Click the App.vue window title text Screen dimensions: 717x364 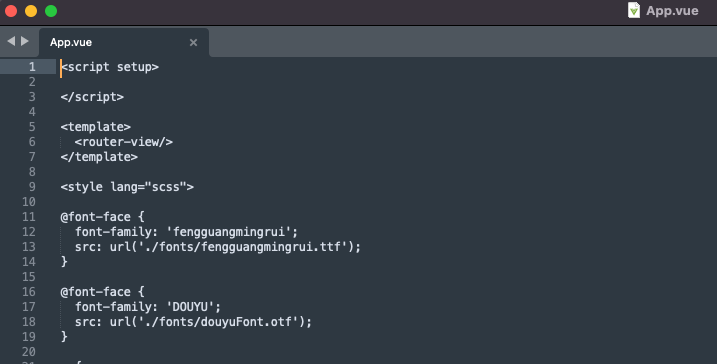coord(672,11)
